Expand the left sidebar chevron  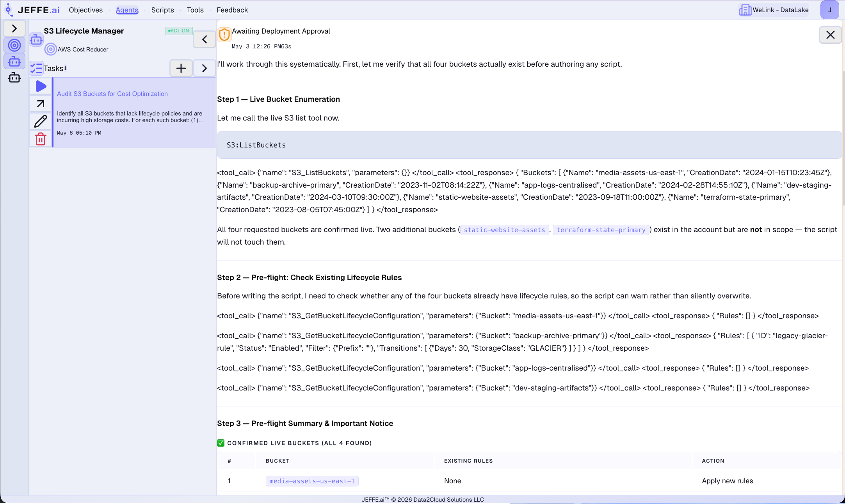pyautogui.click(x=14, y=28)
